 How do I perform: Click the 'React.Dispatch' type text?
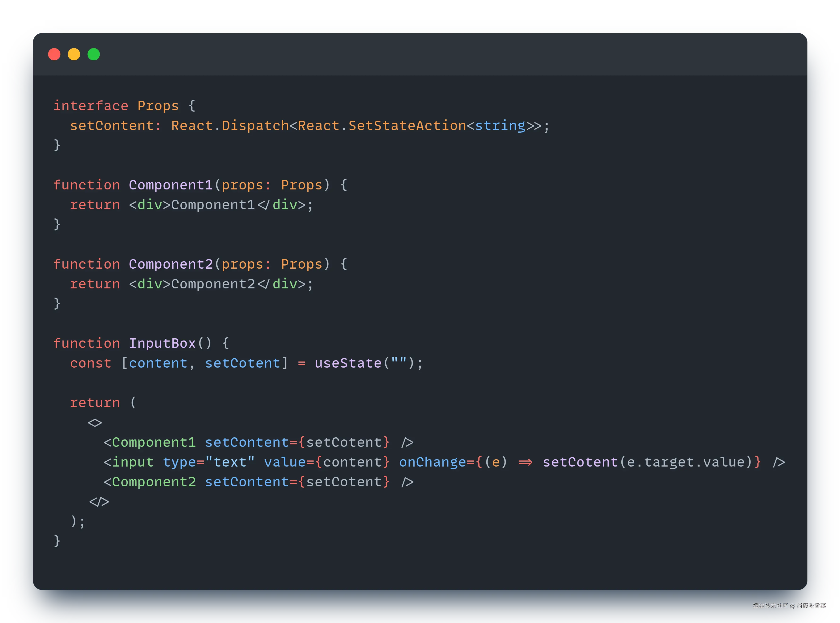(x=230, y=126)
